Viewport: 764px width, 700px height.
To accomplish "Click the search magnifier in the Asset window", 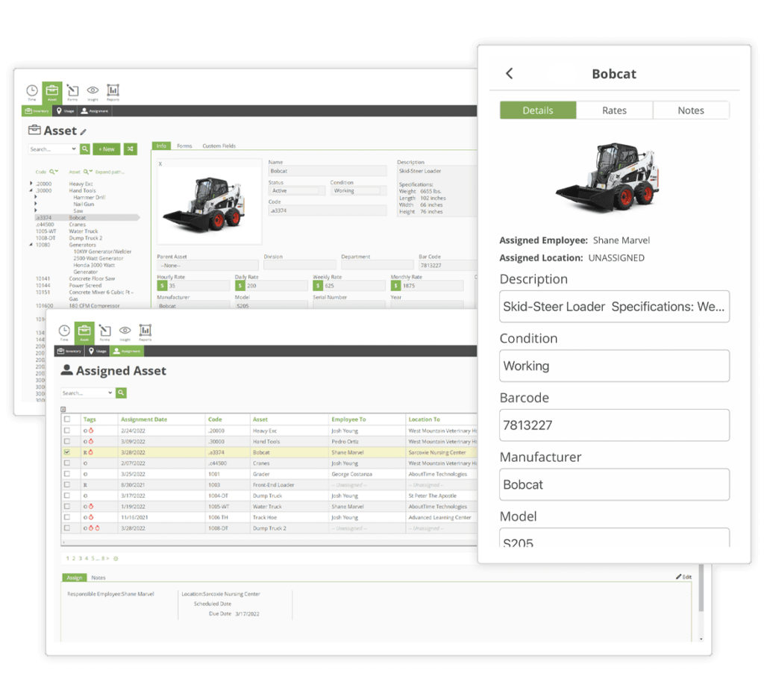I will (x=85, y=149).
